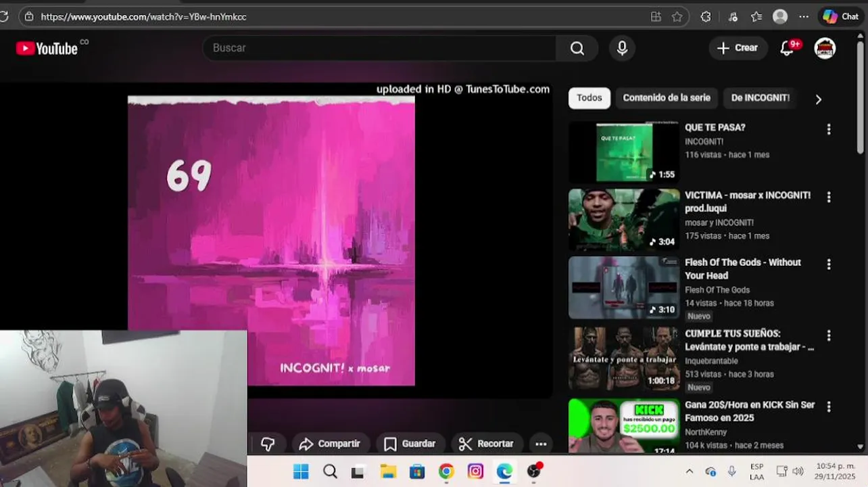Open the browser extensions icon
This screenshot has width=868, height=487.
pyautogui.click(x=706, y=17)
